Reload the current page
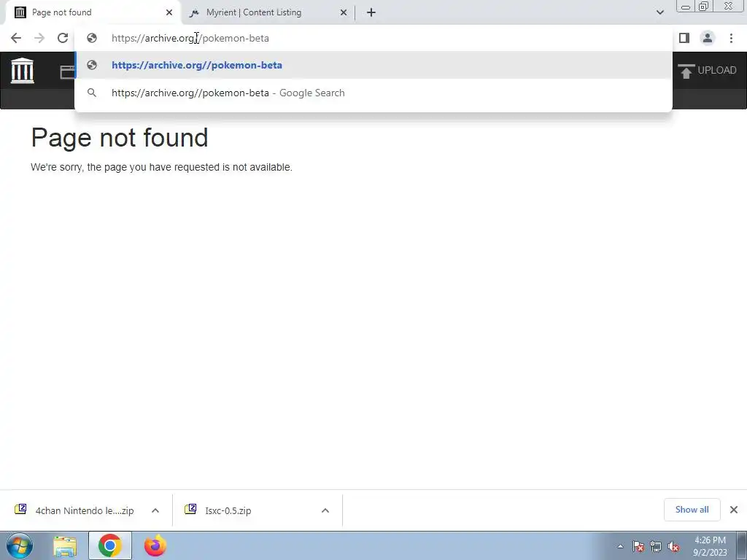This screenshot has height=560, width=747. pyautogui.click(x=63, y=38)
